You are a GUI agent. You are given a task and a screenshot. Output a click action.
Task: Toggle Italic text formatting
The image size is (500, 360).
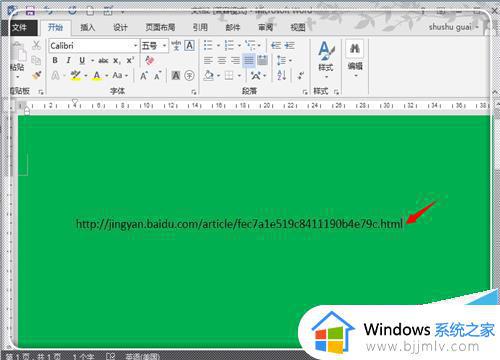pos(68,60)
